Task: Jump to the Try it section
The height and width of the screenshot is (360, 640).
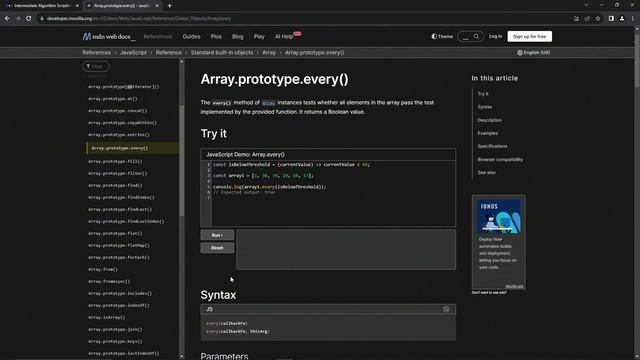Action: (x=483, y=94)
